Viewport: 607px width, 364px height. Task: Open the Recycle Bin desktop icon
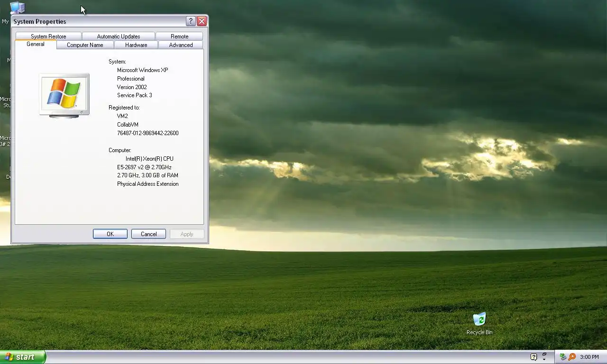479,323
